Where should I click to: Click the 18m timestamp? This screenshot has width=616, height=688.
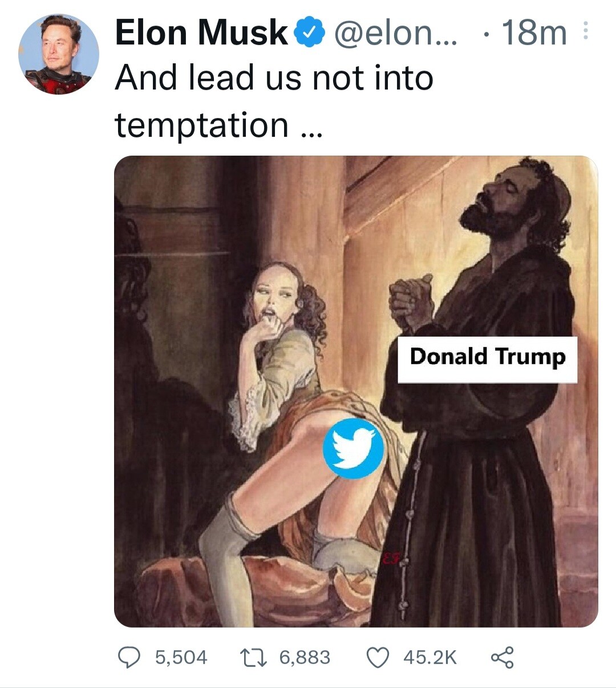[534, 33]
